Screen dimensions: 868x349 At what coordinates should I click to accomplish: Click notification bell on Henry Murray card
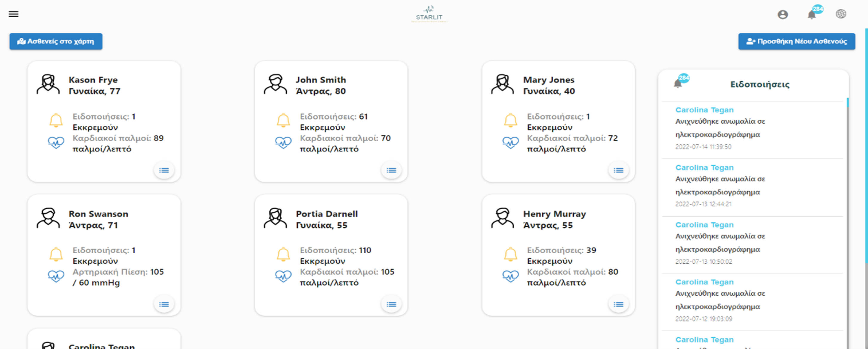(x=510, y=254)
